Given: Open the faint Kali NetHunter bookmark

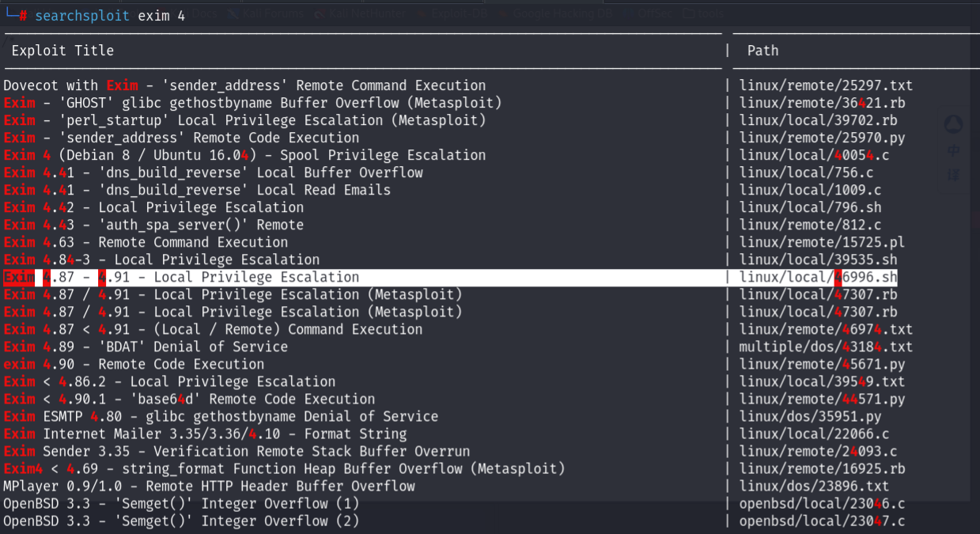Looking at the screenshot, I should (x=359, y=13).
